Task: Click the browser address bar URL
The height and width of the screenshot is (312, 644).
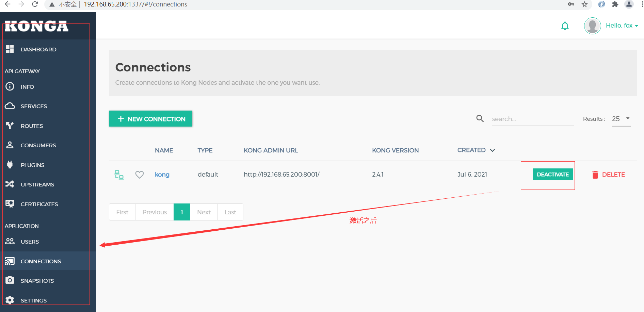Action: point(135,4)
